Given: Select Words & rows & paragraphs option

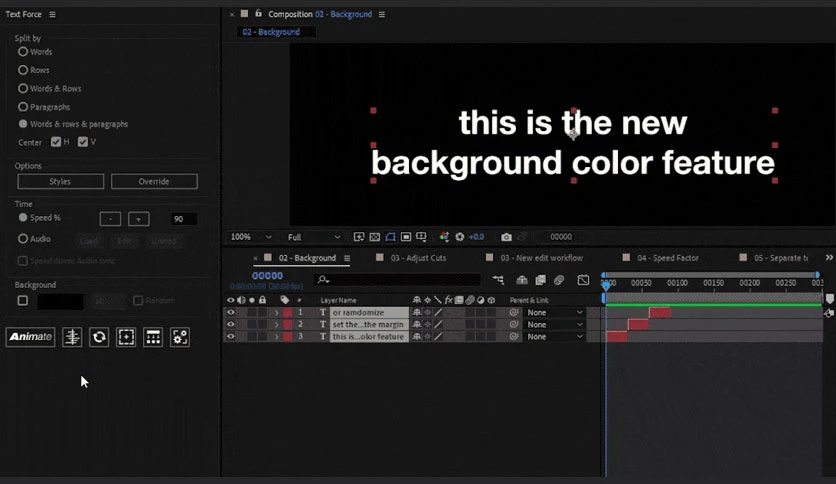Looking at the screenshot, I should click(23, 124).
